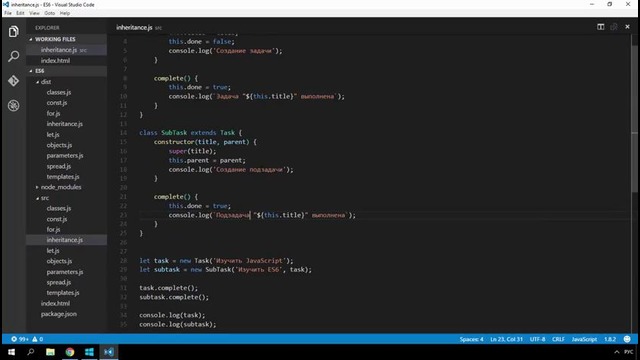Collapse the ES6 project folder
This screenshot has width=640, height=360.
(67, 71)
